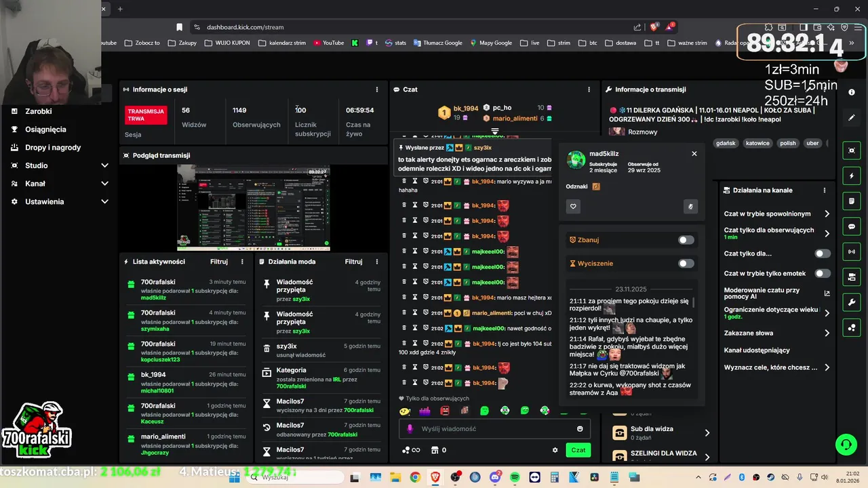868x488 pixels.
Task: Go to Dropy i nagrody in sidebar
Action: click(53, 148)
